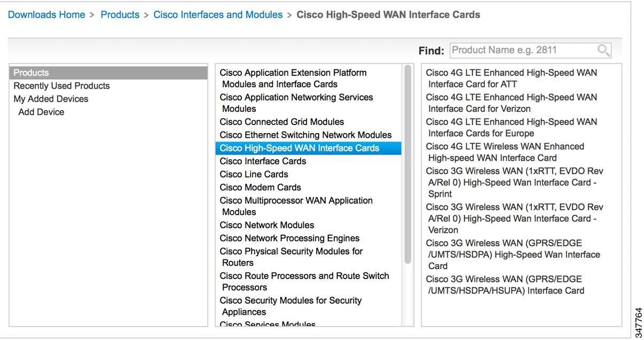
Task: Open Downloads Home breadcrumb link
Action: tap(46, 15)
